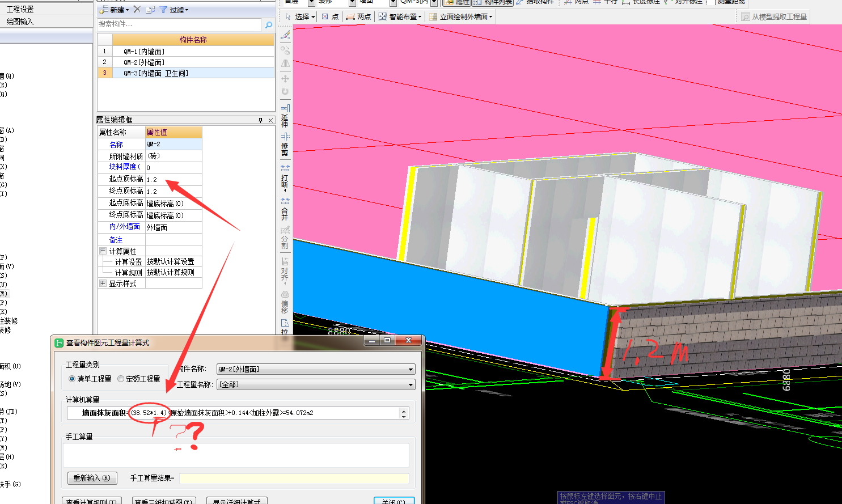Click the 偏移 (offset) tool
Image resolution: width=842 pixels, height=504 pixels.
(x=285, y=302)
